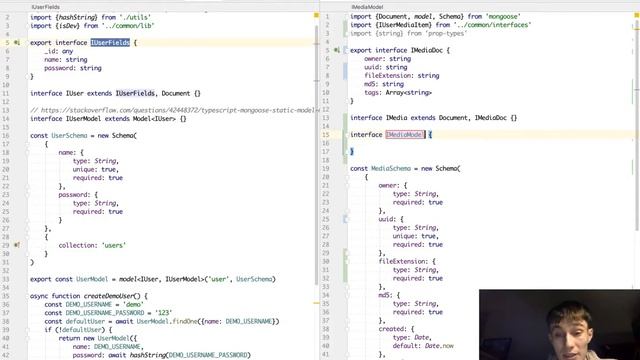Image resolution: width=640 pixels, height=360 pixels.
Task: Click password: string in IUserFields interface
Action: (73, 68)
